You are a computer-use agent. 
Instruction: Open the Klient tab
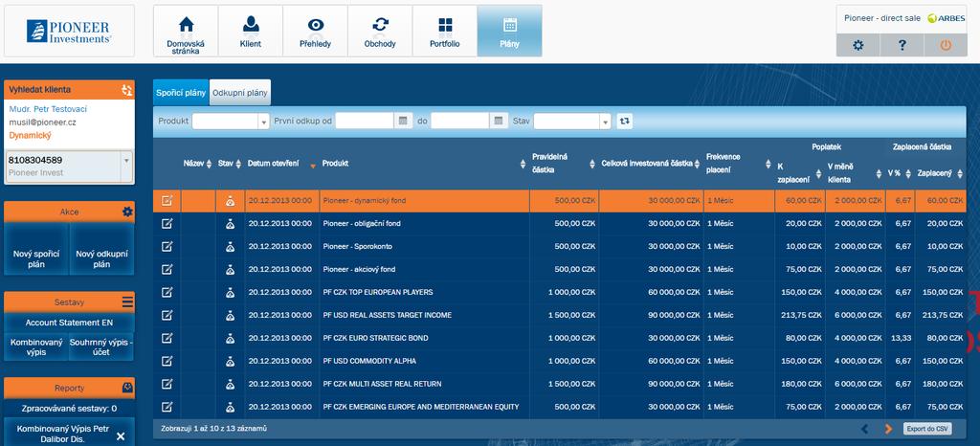pos(250,31)
